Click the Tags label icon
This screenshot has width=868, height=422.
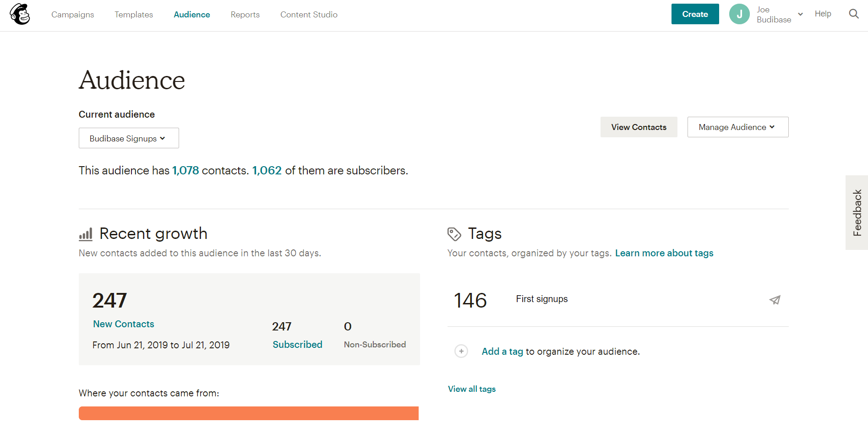pos(454,233)
